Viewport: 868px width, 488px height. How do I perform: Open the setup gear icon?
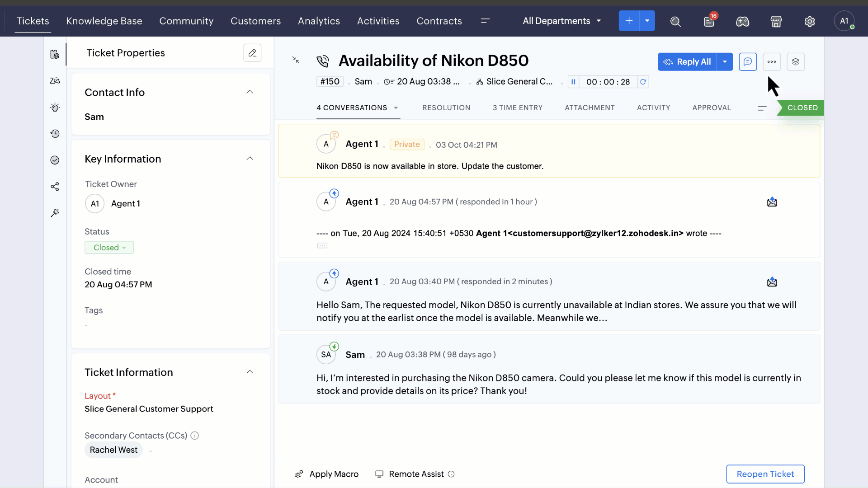[810, 21]
